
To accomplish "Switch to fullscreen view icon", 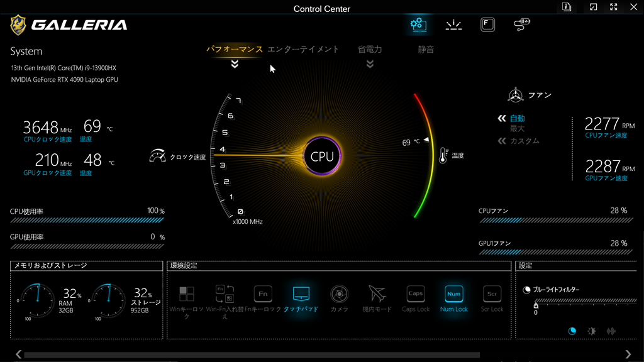I will pyautogui.click(x=613, y=7).
